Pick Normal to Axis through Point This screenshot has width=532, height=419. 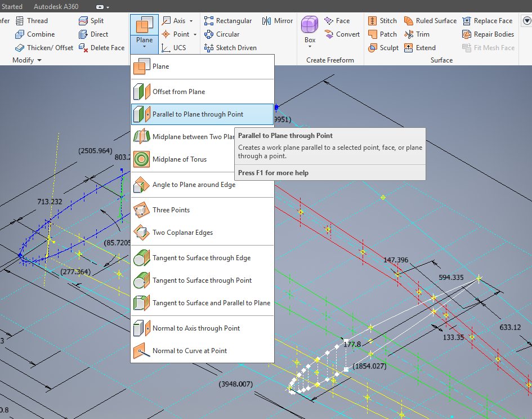(196, 328)
